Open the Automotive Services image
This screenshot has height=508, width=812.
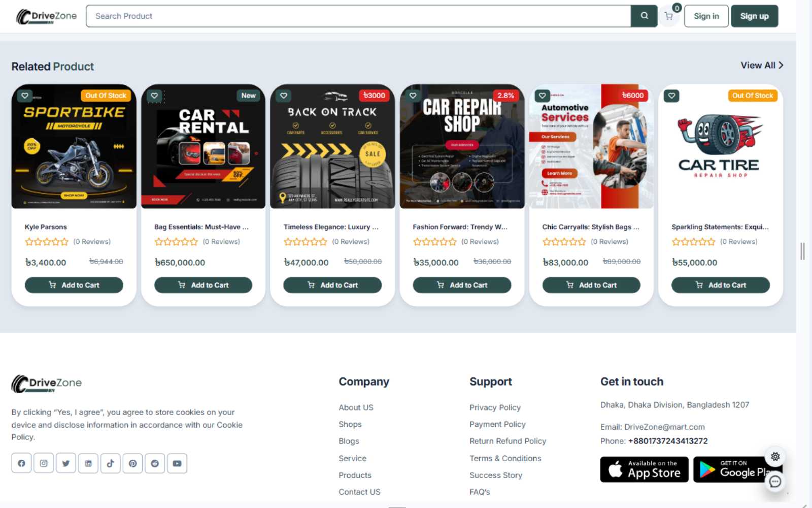[591, 146]
